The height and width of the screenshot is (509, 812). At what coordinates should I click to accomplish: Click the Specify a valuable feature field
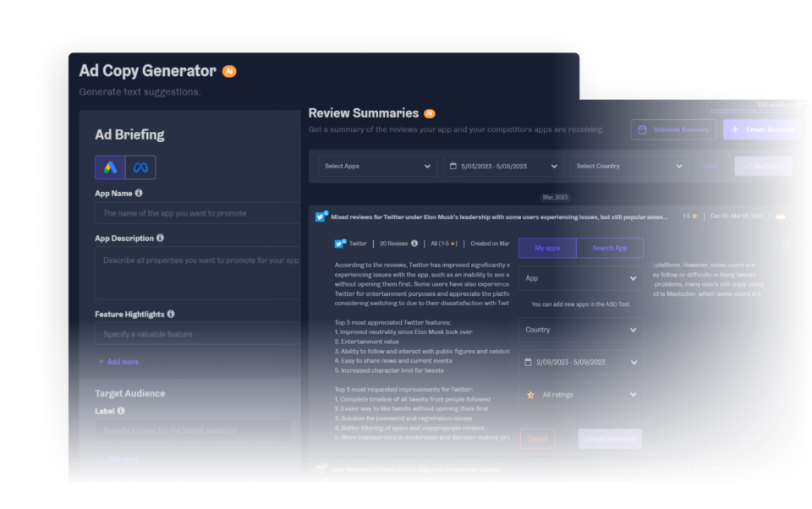tap(198, 334)
